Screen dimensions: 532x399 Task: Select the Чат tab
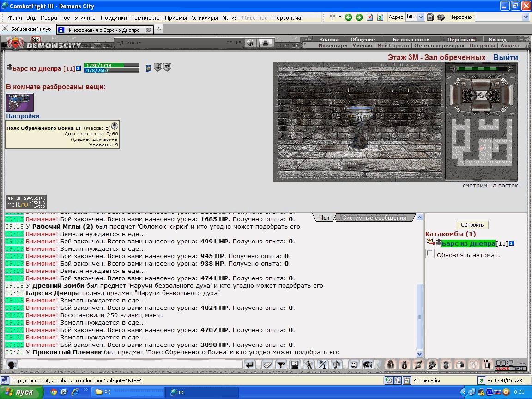tap(324, 218)
